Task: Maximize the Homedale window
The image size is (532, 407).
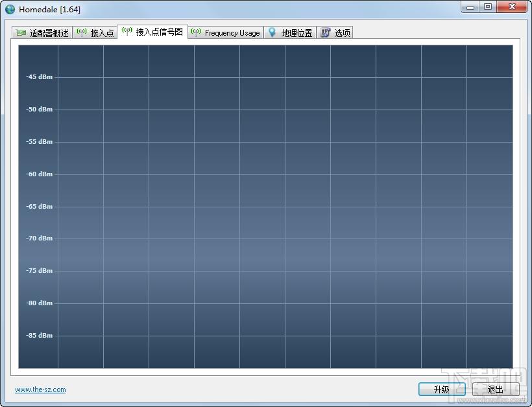Action: click(487, 7)
